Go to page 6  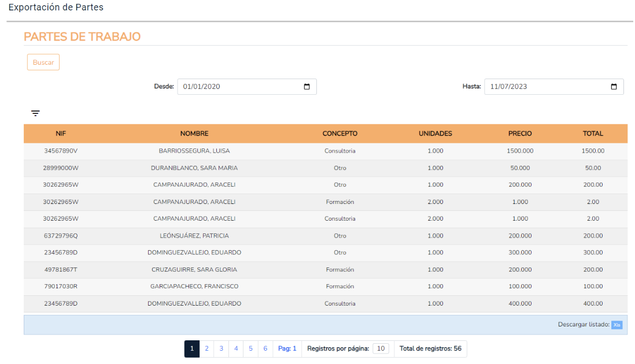tap(265, 348)
